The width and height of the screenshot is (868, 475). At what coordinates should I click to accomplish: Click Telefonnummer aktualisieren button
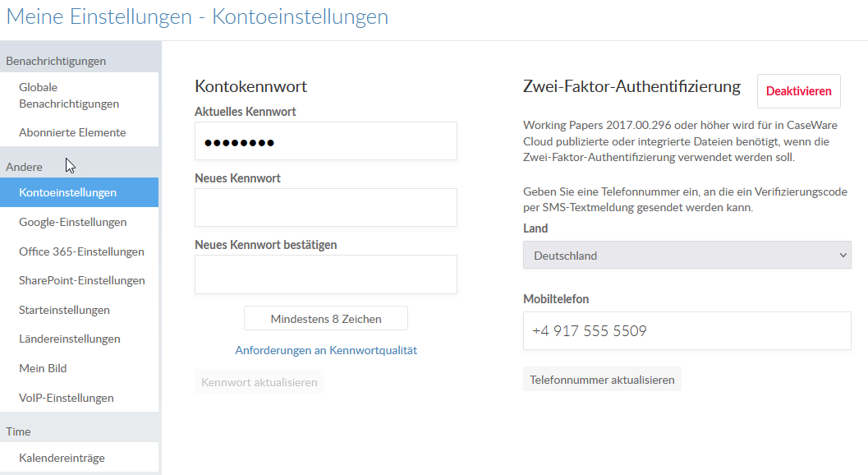pyautogui.click(x=602, y=380)
